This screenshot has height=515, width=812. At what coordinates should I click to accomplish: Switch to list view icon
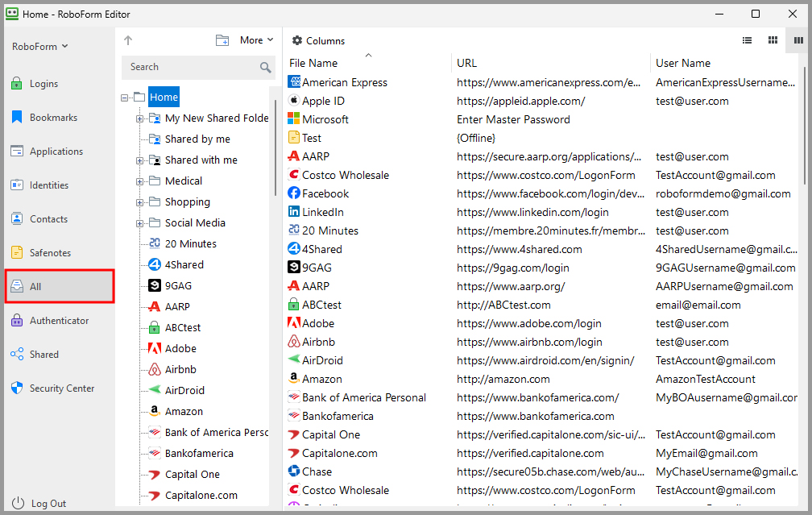tap(747, 40)
